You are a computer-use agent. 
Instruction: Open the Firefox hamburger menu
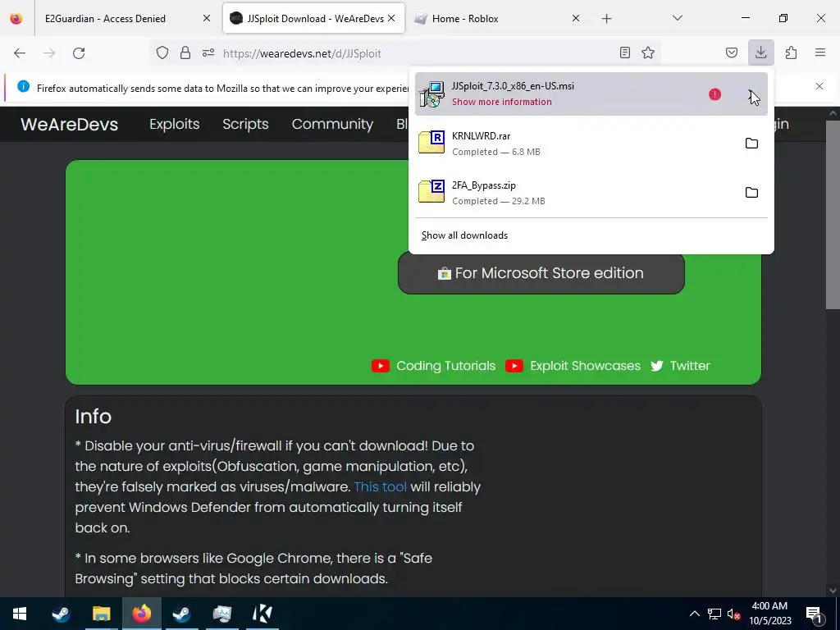coord(820,52)
